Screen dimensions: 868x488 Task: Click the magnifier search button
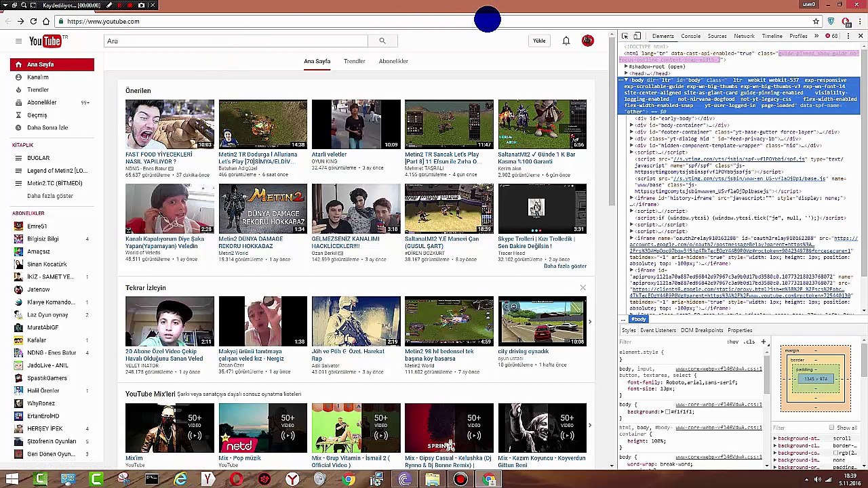click(382, 41)
